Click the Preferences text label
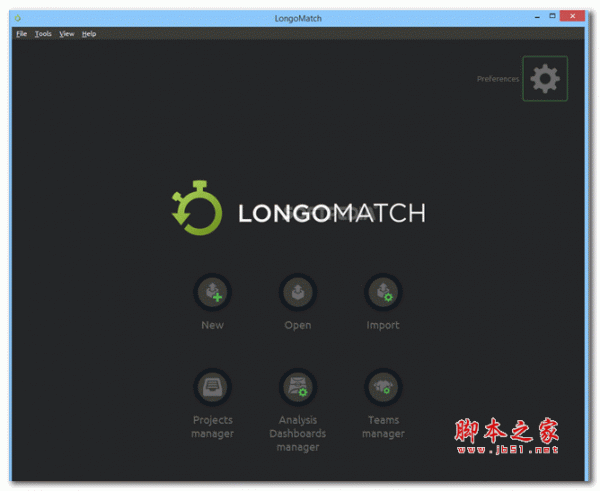 click(x=498, y=79)
